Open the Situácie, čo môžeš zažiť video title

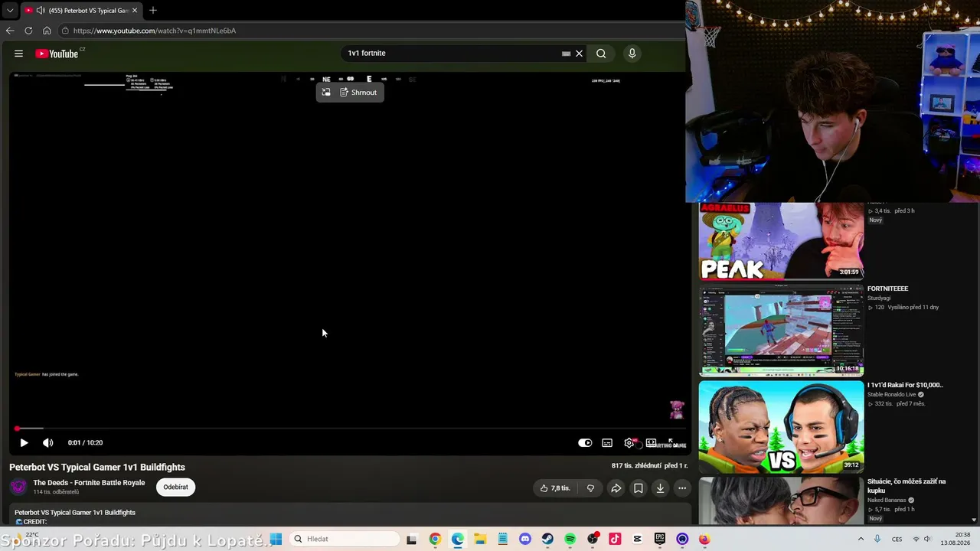(906, 485)
